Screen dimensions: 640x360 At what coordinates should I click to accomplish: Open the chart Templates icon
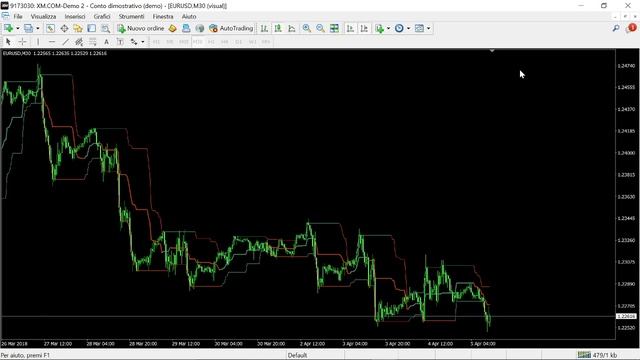[419, 28]
